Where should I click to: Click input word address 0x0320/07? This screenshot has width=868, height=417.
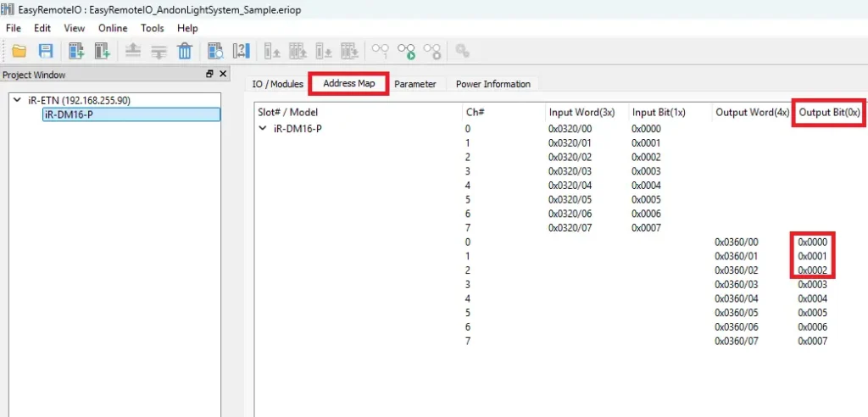pos(570,228)
